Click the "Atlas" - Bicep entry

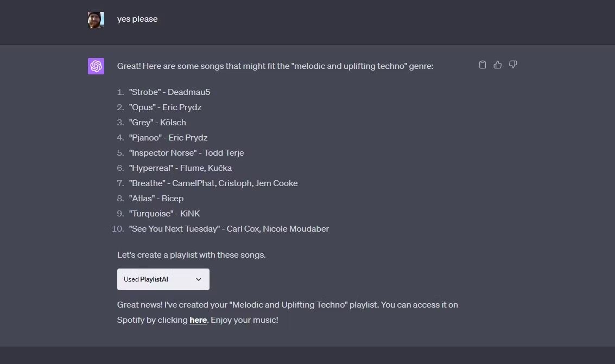point(156,199)
